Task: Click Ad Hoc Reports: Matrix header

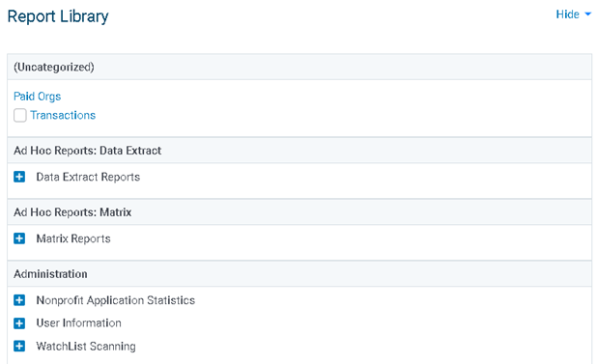Action: pyautogui.click(x=299, y=211)
